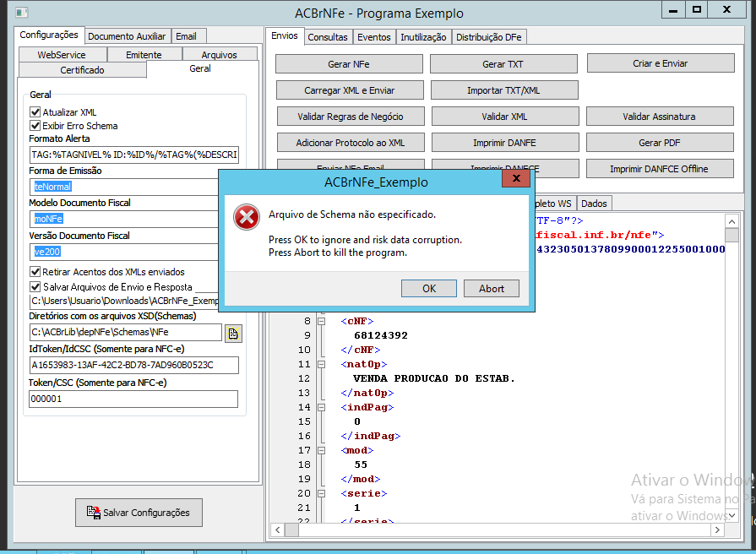Screen dimensions: 756x554
Task: Select the Dados tab
Action: pos(594,204)
